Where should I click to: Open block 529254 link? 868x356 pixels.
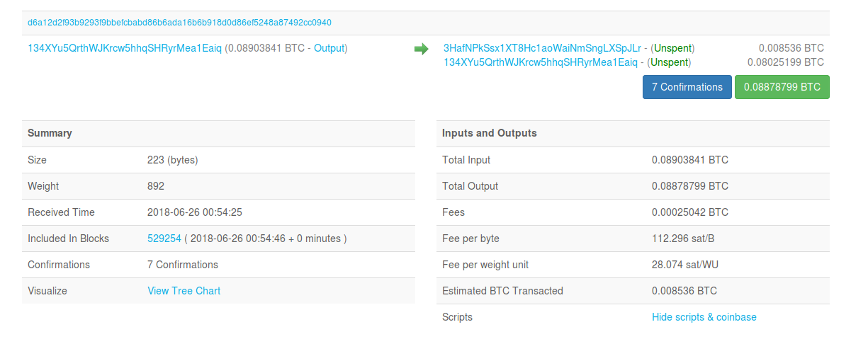click(x=164, y=239)
